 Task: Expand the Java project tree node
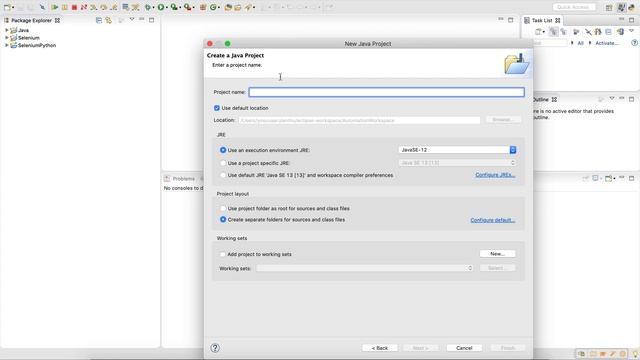(x=7, y=30)
